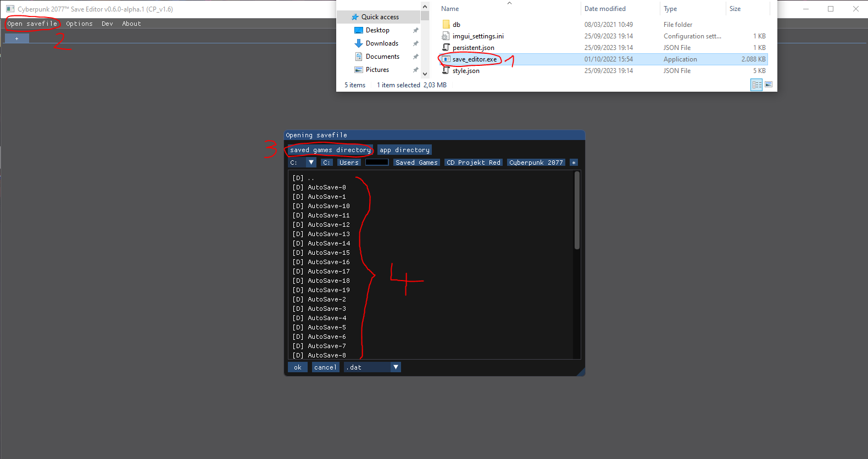Image resolution: width=868 pixels, height=459 pixels.
Task: Open the Options menu
Action: coord(79,24)
